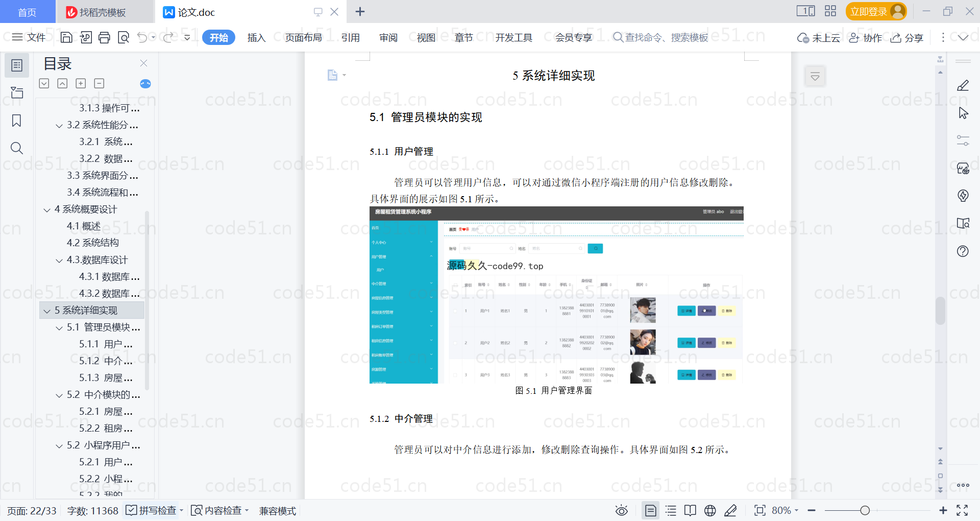Screen dimensions: 980x521
Task: Open the 开发工具 ribbon tab
Action: (513, 37)
